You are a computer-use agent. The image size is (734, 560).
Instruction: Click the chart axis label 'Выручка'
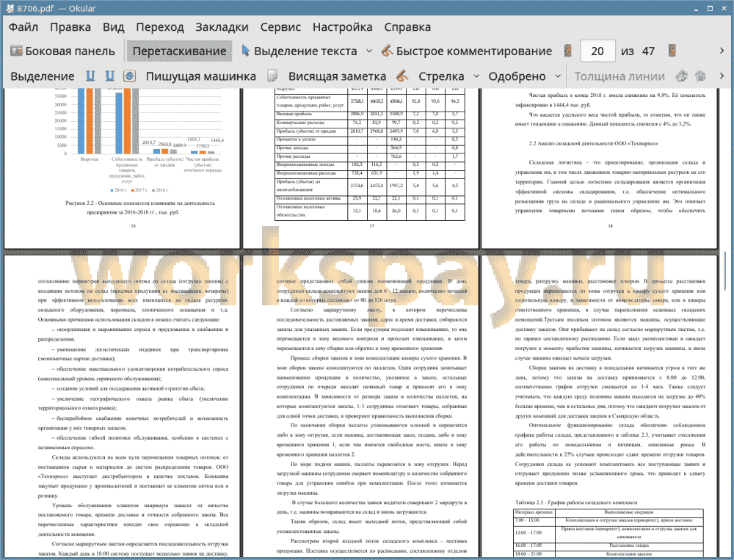(89, 159)
